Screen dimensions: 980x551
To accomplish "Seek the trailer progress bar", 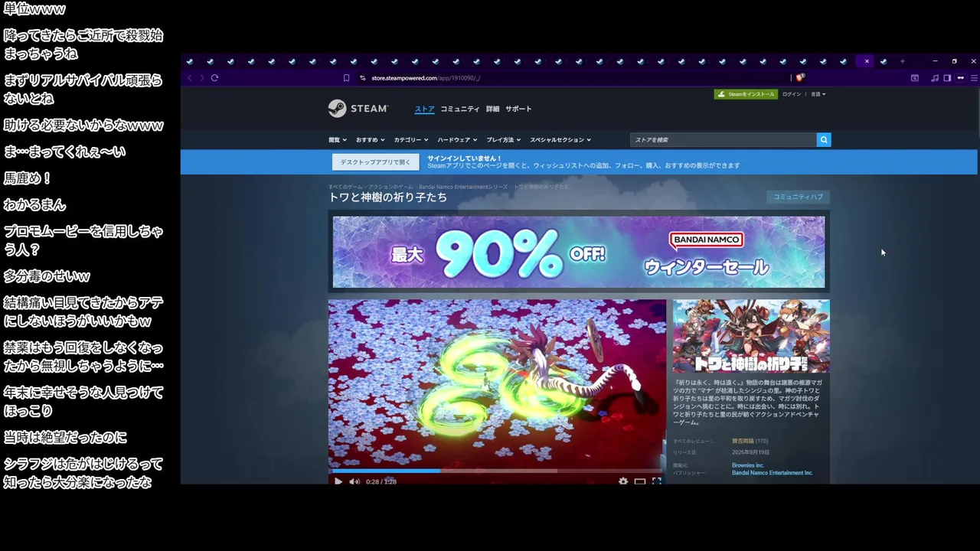I will (495, 471).
